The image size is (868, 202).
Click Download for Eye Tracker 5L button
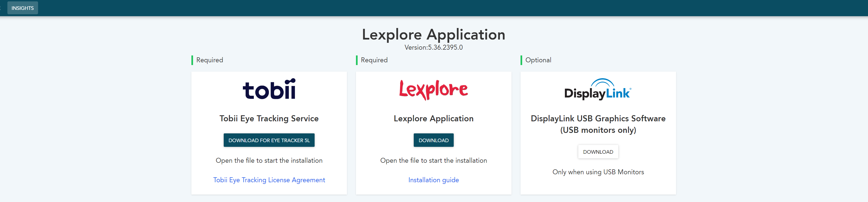click(269, 140)
